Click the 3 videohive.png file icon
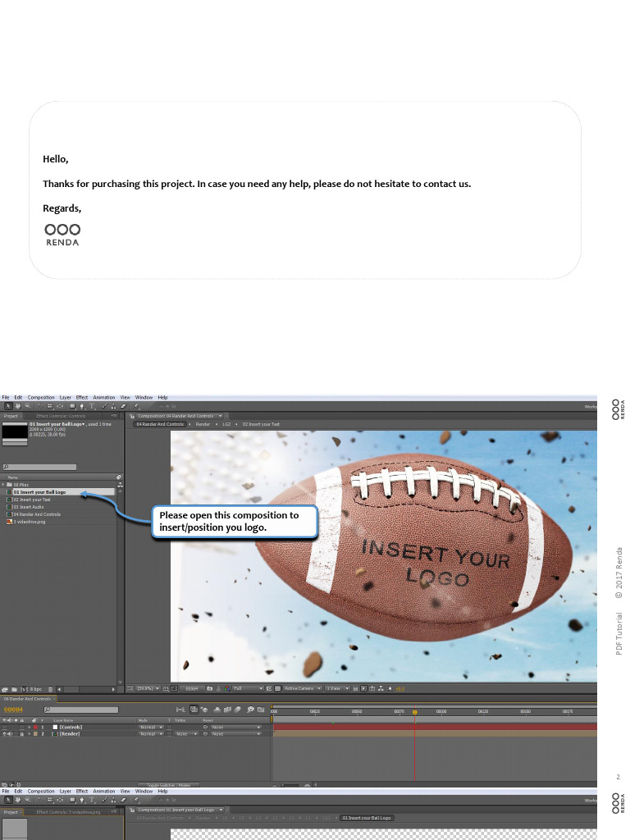 (9, 522)
